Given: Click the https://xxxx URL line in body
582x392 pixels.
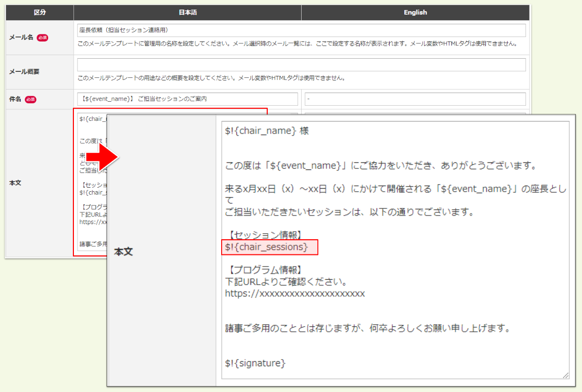Looking at the screenshot, I should pos(295,293).
